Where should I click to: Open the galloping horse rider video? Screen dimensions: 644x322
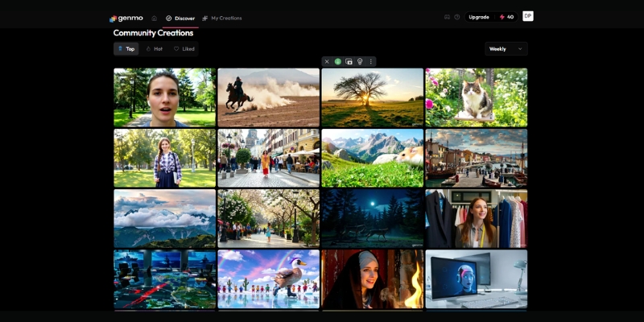[x=269, y=97]
